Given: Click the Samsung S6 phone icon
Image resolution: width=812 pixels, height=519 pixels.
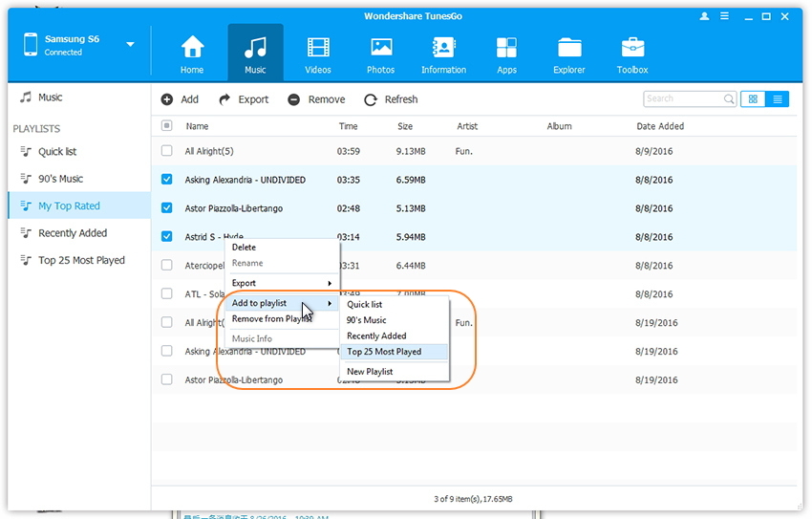Looking at the screenshot, I should click(x=31, y=45).
